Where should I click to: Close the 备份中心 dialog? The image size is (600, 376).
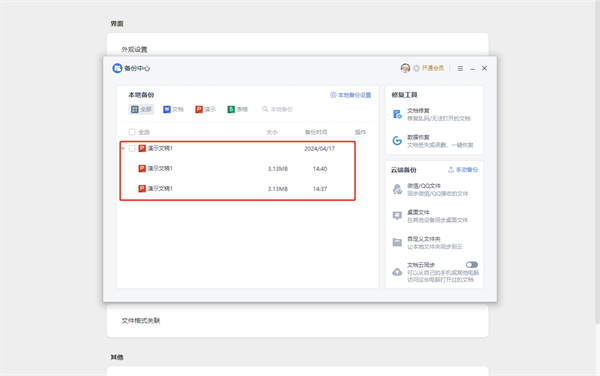[x=484, y=68]
